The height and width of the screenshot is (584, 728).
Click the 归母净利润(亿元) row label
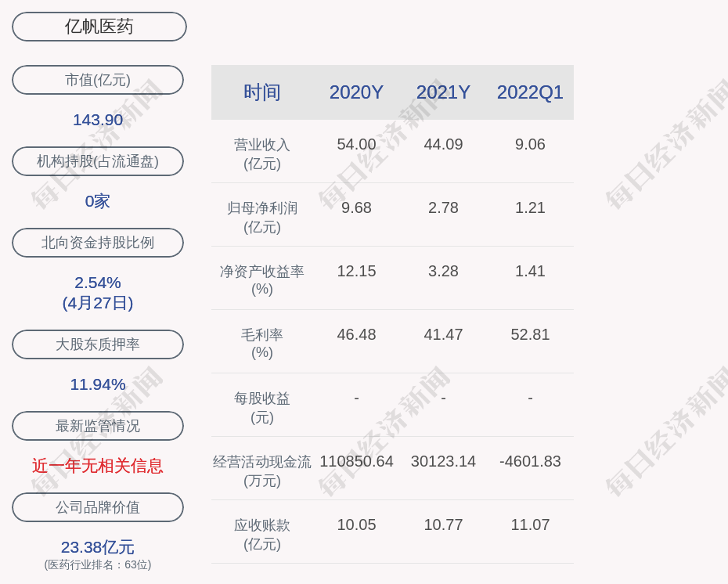(x=262, y=218)
